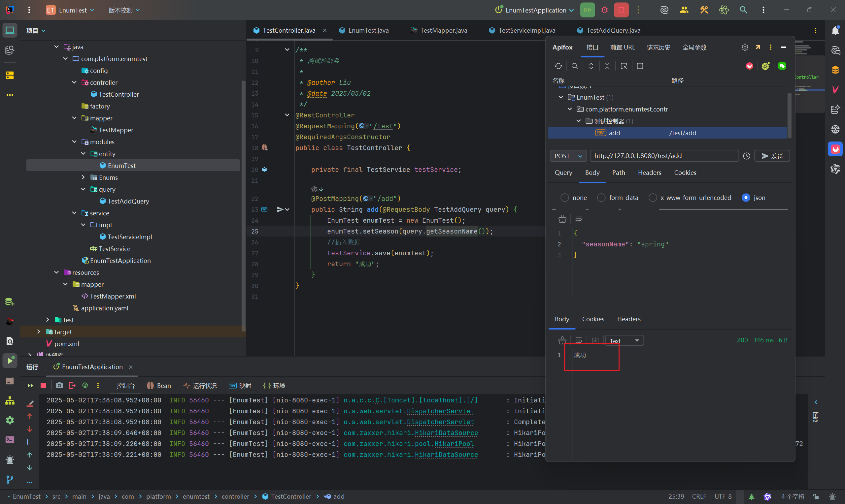This screenshot has height=504, width=845.
Task: Open the POST method dropdown
Action: click(568, 156)
